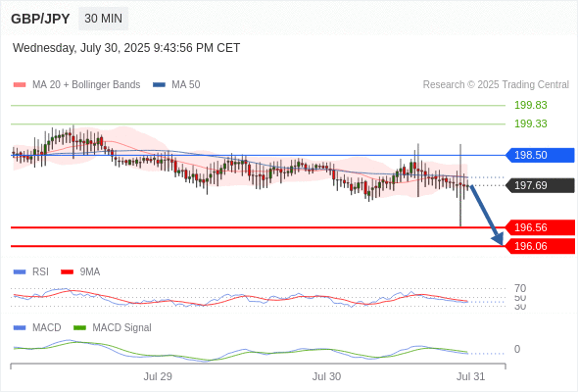Image resolution: width=578 pixels, height=392 pixels.
Task: Click the MA 50 legend label
Action: click(x=186, y=85)
